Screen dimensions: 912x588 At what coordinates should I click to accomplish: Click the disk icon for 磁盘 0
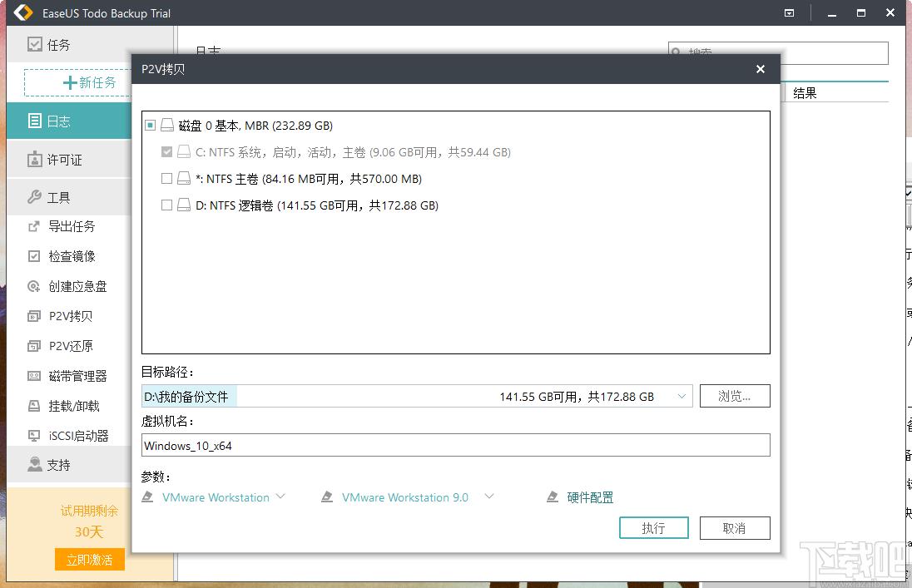(167, 125)
